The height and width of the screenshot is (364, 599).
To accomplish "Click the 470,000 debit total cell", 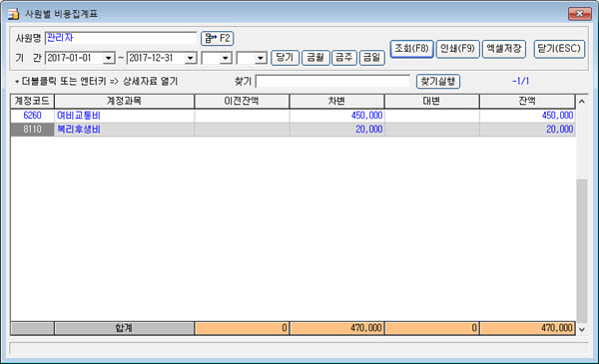I will click(x=336, y=328).
